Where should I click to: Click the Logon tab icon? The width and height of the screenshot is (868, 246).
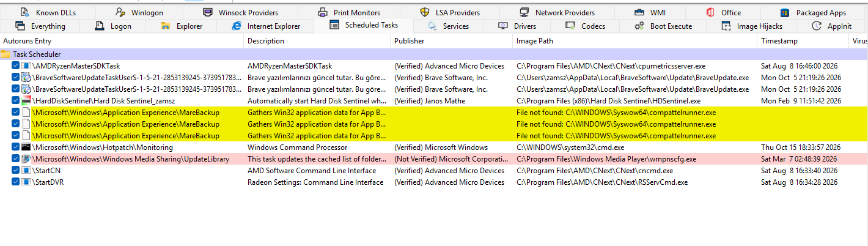click(100, 26)
